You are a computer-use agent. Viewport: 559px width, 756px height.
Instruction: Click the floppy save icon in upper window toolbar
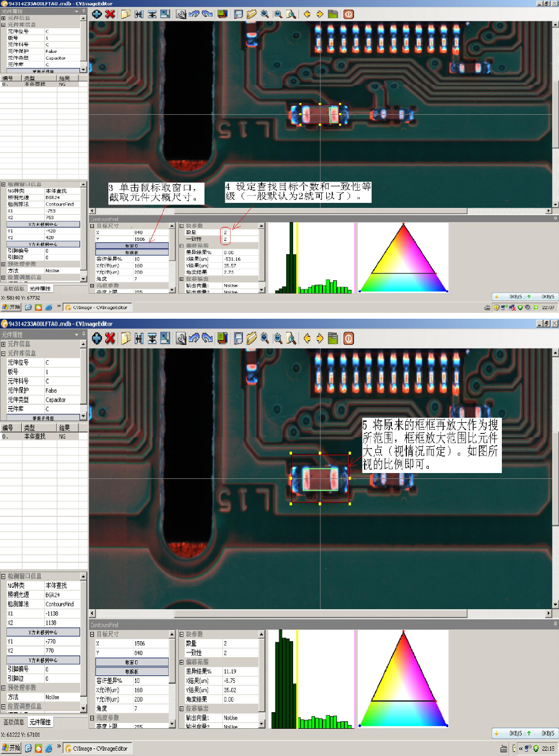click(239, 14)
